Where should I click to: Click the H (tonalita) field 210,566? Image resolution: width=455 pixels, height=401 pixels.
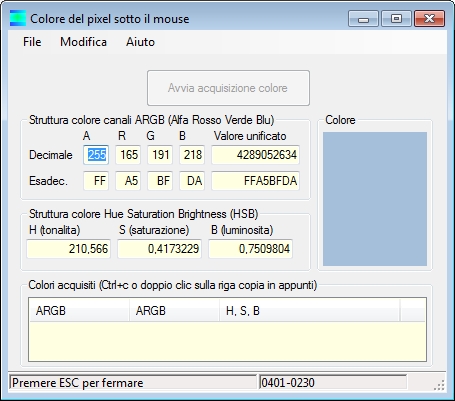tap(68, 249)
